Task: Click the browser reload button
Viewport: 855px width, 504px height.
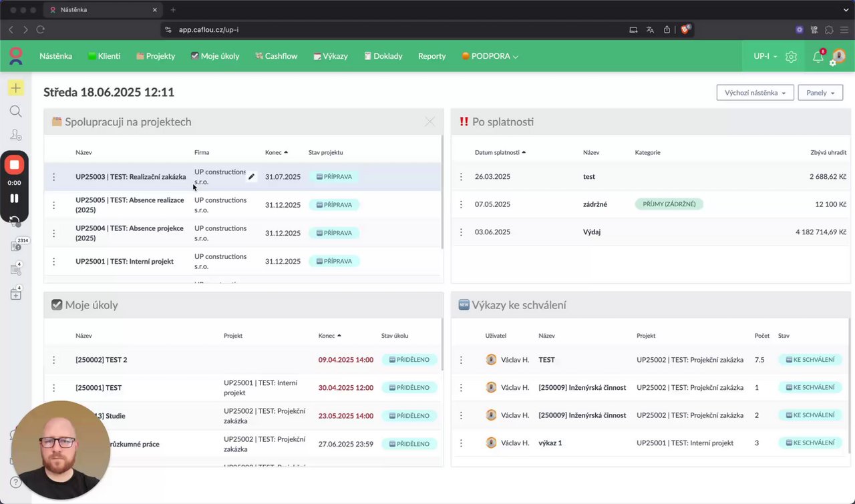Action: 41,29
